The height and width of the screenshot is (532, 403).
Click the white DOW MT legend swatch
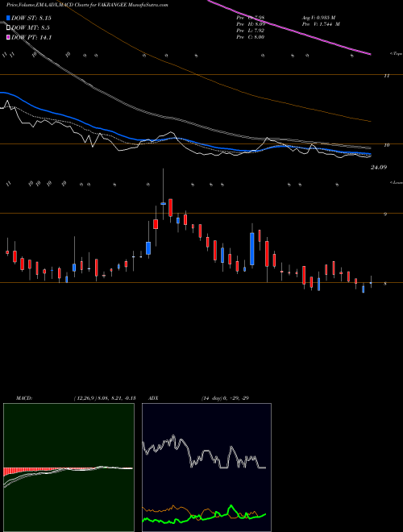pyautogui.click(x=8, y=28)
